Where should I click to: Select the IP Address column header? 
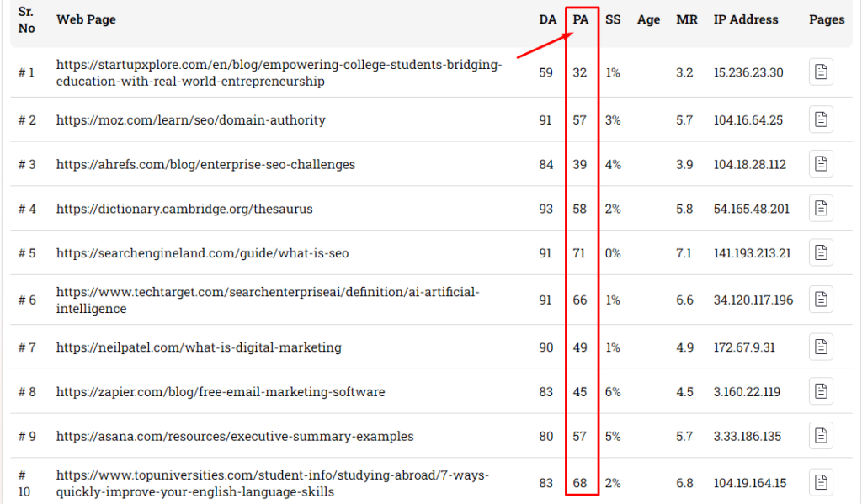[x=746, y=19]
